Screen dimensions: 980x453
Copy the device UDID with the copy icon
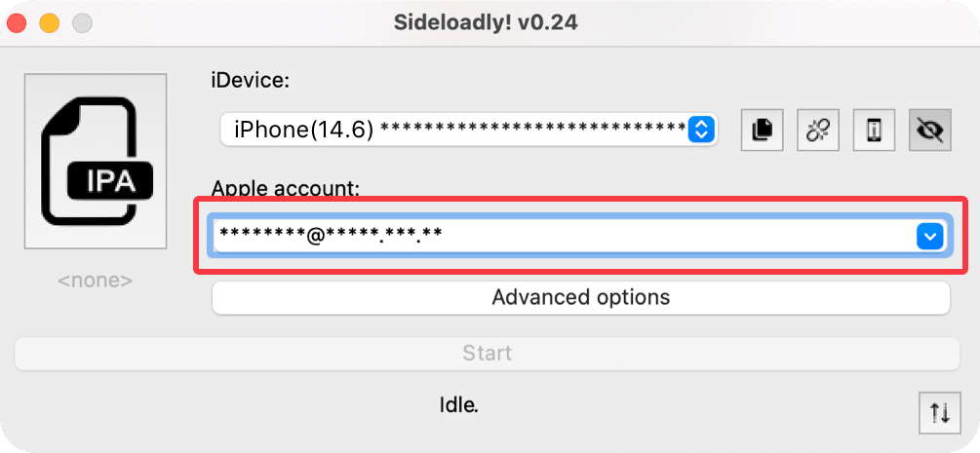click(763, 130)
